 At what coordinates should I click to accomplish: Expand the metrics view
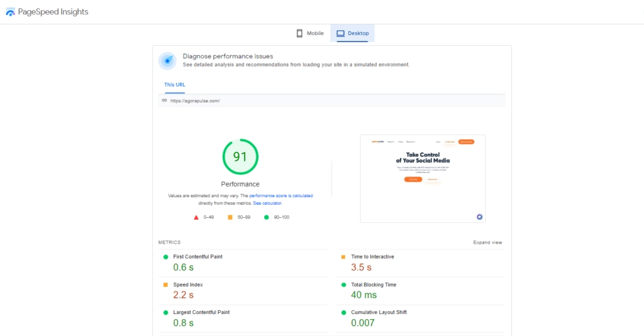pos(487,242)
